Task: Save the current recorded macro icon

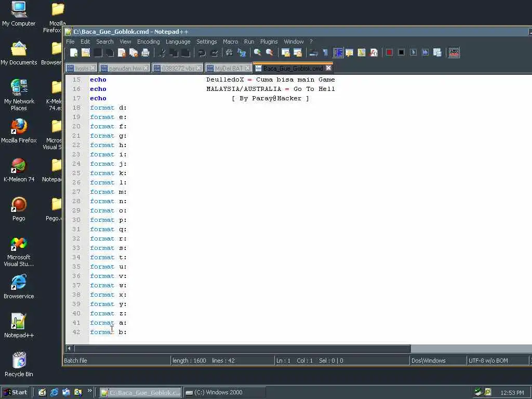Action: point(437,52)
